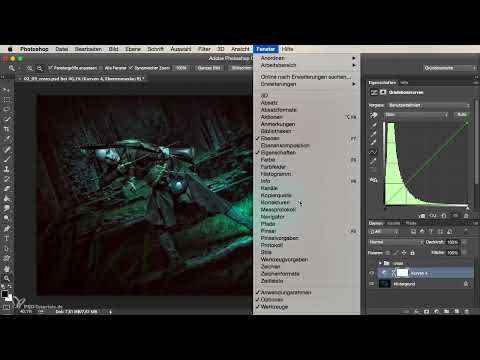Open the Filter menu in menu bar
Image resolution: width=480 pixels, height=360 pixels.
pyautogui.click(x=204, y=49)
